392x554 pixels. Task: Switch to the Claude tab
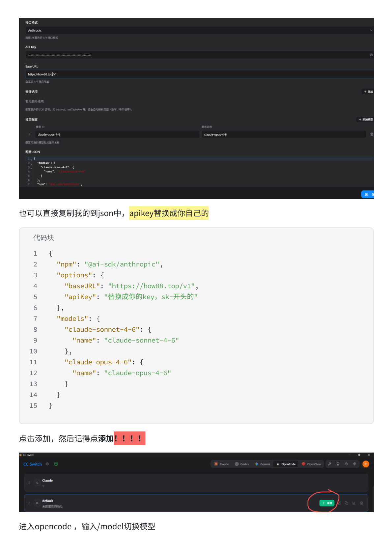click(x=221, y=464)
